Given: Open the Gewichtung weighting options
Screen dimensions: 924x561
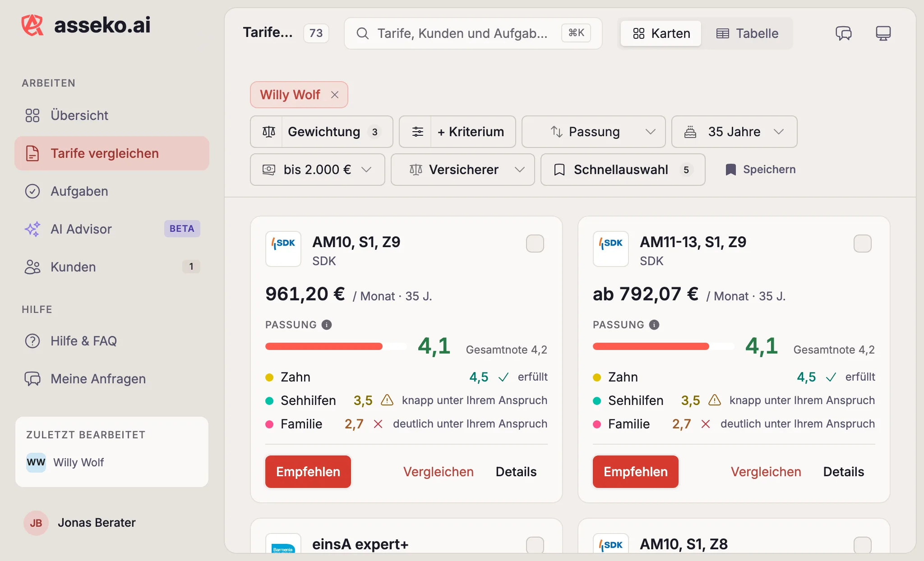Looking at the screenshot, I should (x=322, y=132).
